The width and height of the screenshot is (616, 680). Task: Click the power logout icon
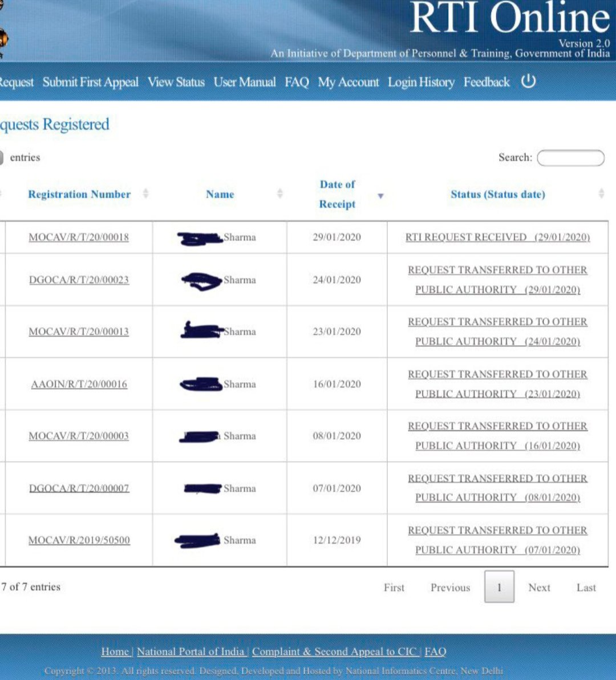tap(528, 81)
